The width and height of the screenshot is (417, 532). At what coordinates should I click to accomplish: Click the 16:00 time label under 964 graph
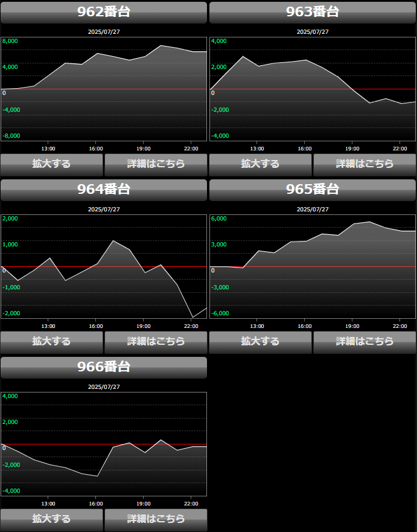point(96,326)
